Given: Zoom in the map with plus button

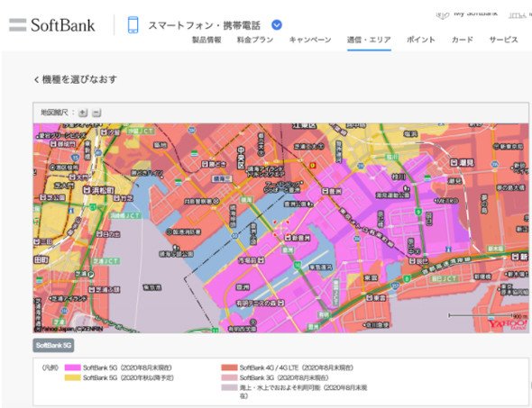Looking at the screenshot, I should click(83, 113).
